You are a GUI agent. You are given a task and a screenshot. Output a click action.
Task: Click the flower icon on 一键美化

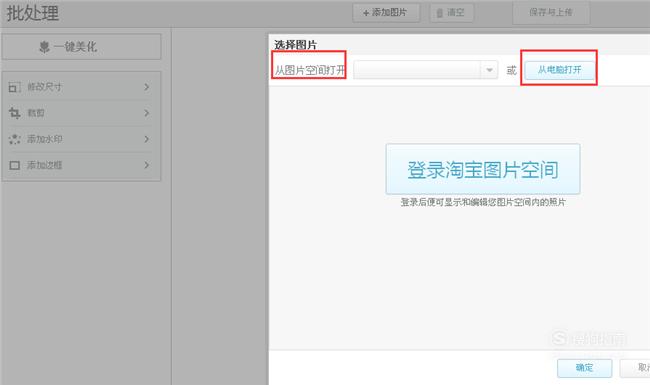[x=44, y=47]
